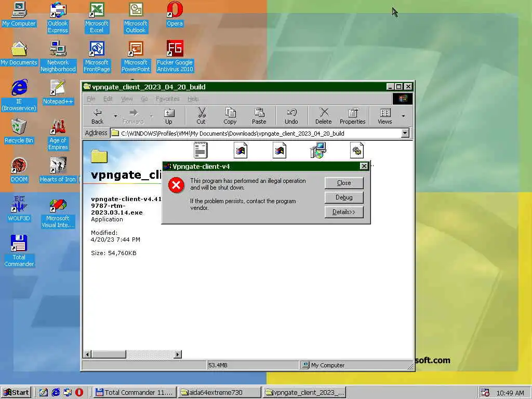Viewport: 532px width, 399px height.
Task: Open Total Commander desktop shortcut
Action: click(19, 251)
